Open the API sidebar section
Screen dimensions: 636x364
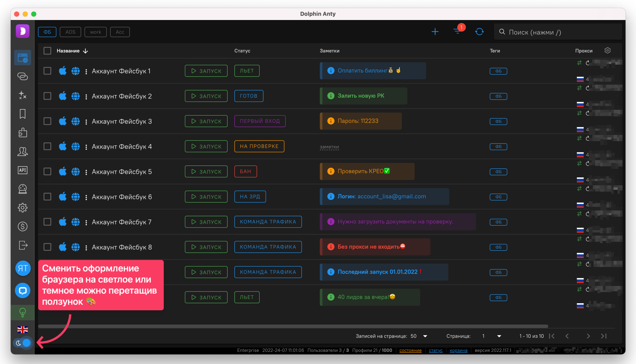[x=23, y=170]
